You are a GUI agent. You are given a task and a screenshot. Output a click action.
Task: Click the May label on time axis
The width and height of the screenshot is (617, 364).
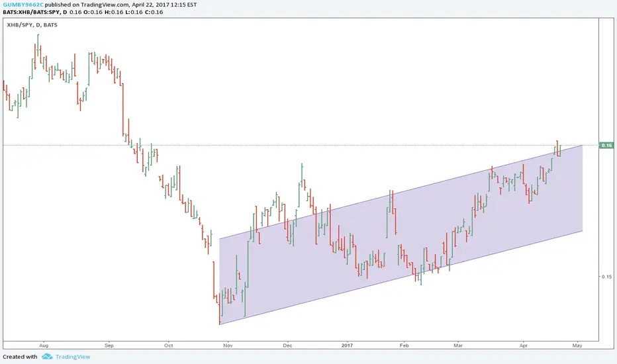[x=577, y=345]
